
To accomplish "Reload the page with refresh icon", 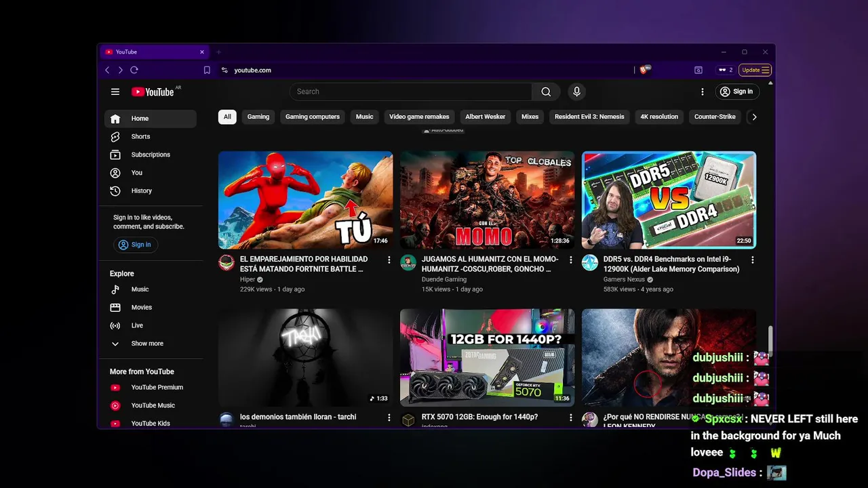I will [x=134, y=70].
